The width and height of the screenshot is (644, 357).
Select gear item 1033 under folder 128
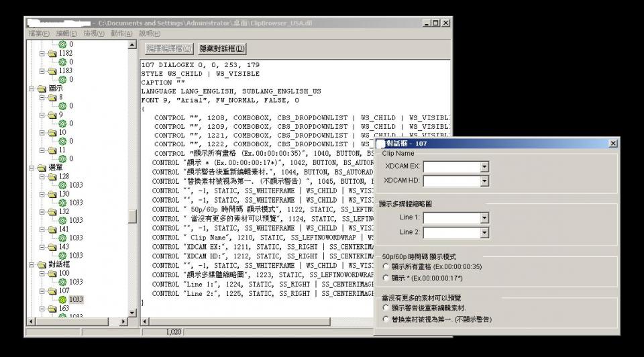[62, 185]
